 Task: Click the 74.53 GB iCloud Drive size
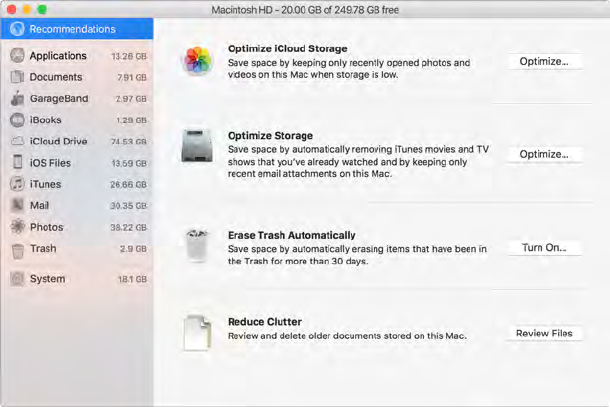pos(129,142)
